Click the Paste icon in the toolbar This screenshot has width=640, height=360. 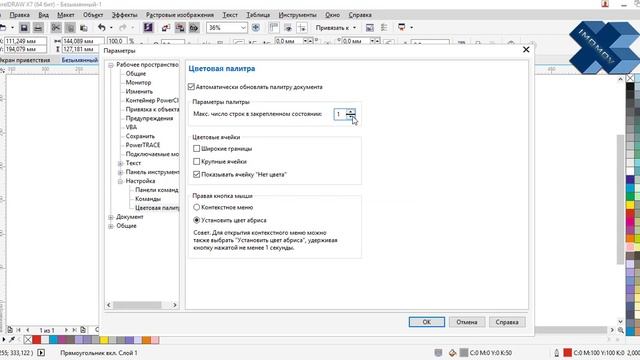84,28
